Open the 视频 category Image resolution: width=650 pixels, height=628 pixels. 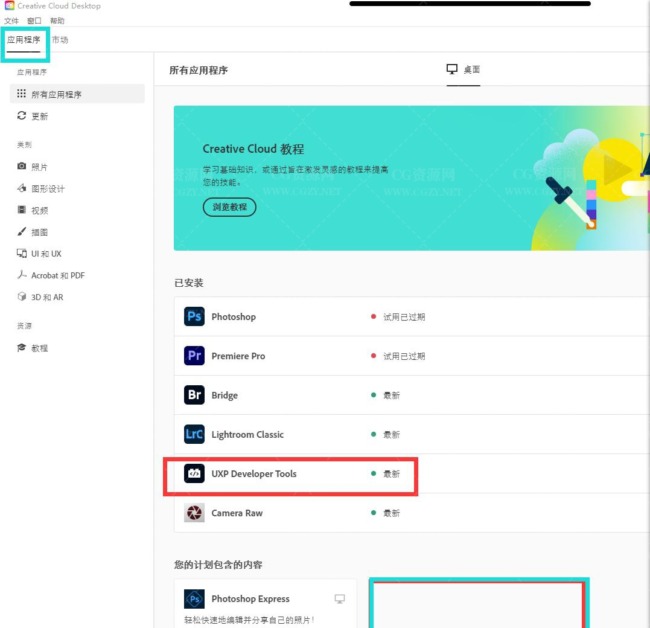[40, 211]
